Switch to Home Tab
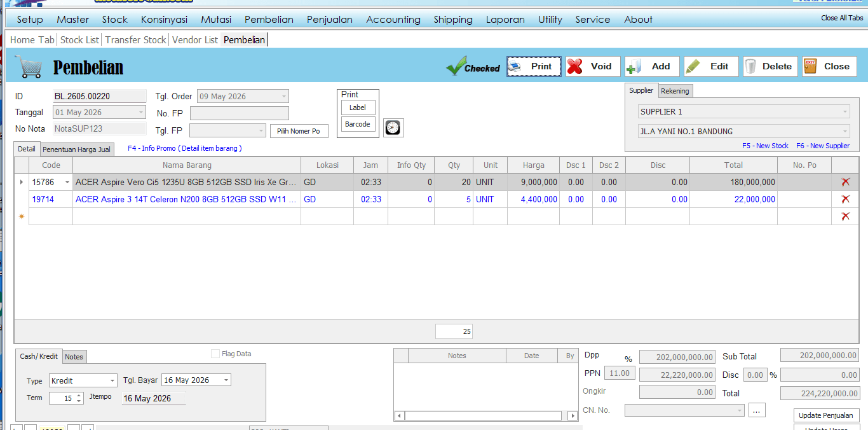This screenshot has width=868, height=430. (x=32, y=40)
